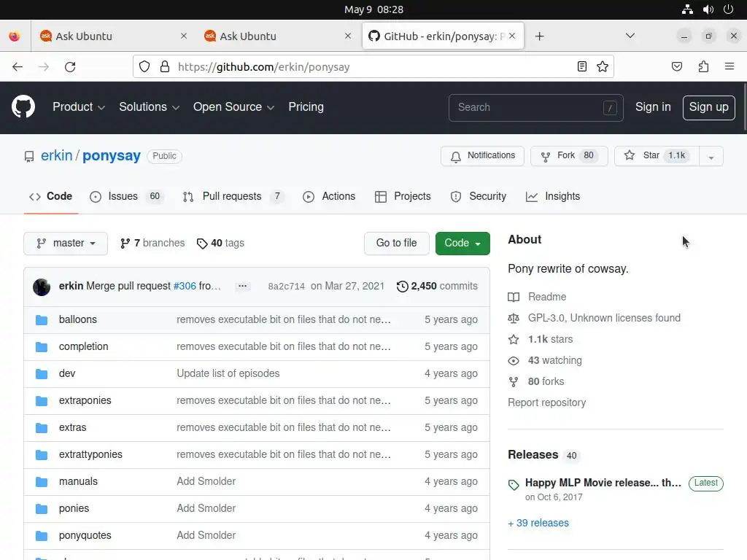This screenshot has width=747, height=560.
Task: Open the power menu icon
Action: coord(728,9)
